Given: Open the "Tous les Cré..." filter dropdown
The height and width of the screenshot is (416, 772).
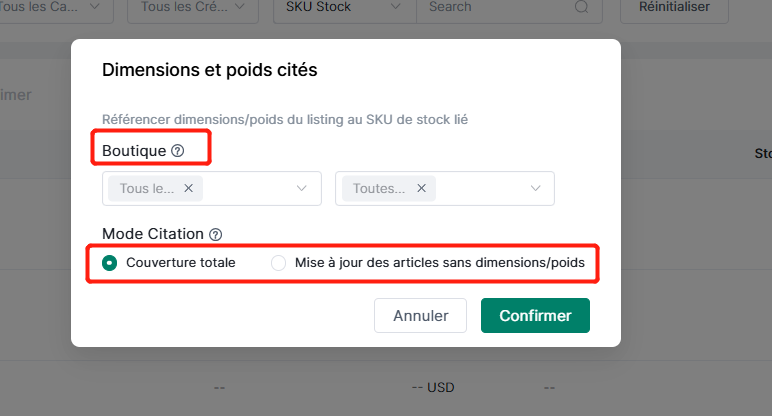Looking at the screenshot, I should (193, 8).
